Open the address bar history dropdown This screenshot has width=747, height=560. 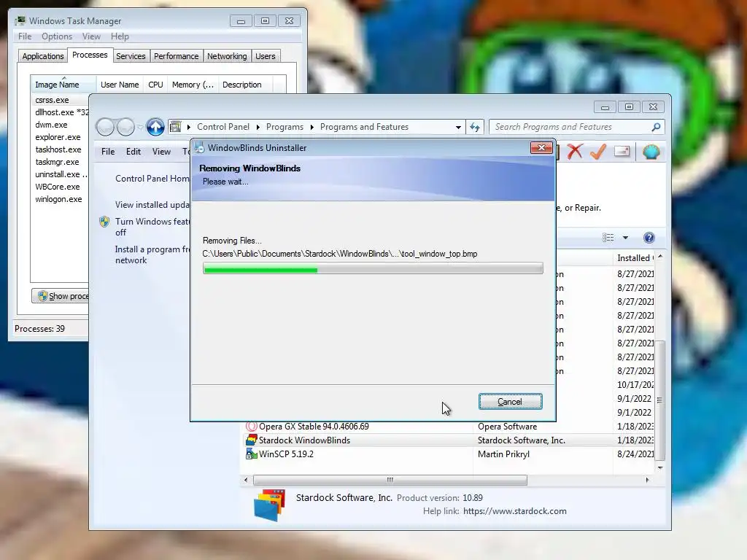[458, 127]
